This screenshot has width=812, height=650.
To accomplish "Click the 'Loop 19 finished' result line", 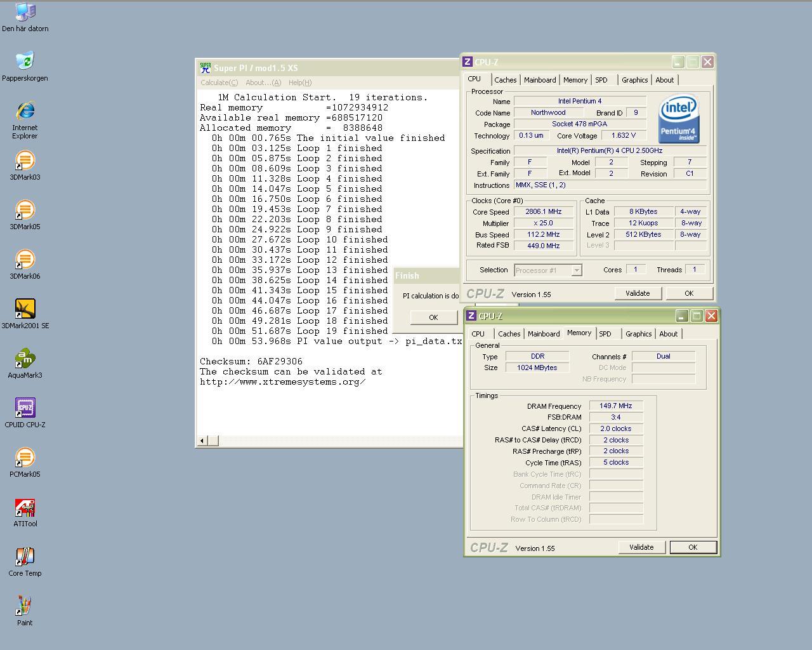I will tap(300, 331).
